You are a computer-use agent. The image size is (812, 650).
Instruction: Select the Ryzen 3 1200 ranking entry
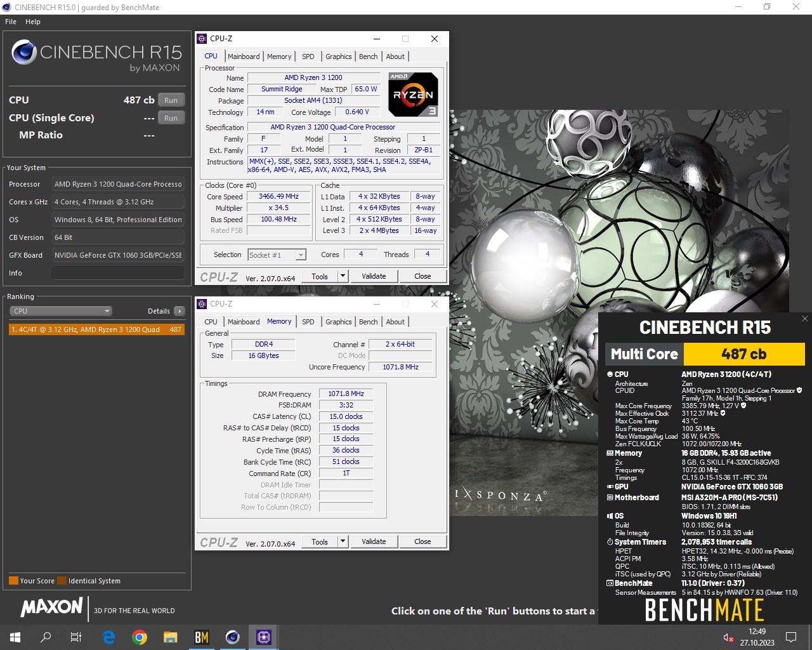coord(96,329)
